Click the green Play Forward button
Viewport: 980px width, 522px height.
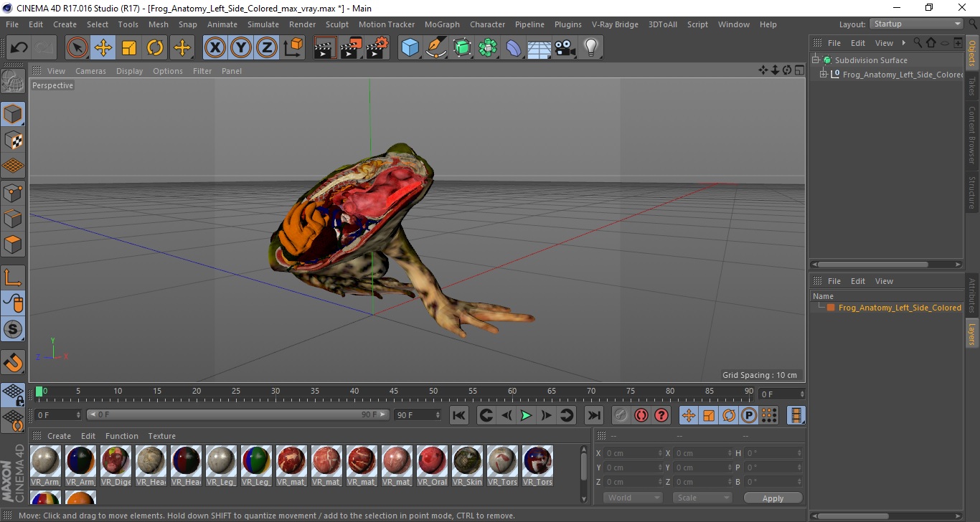click(x=526, y=415)
